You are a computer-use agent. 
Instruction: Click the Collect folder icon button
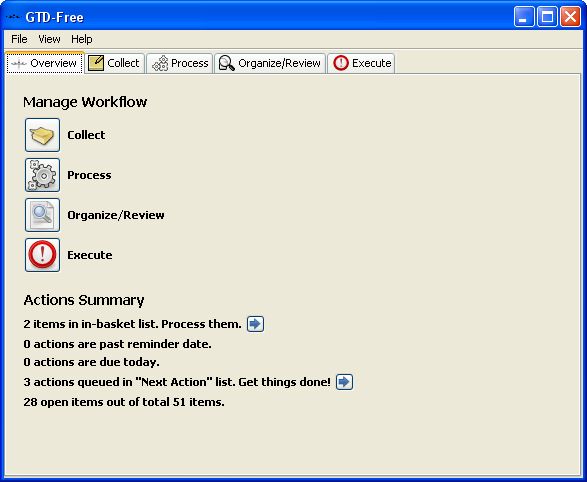point(42,135)
